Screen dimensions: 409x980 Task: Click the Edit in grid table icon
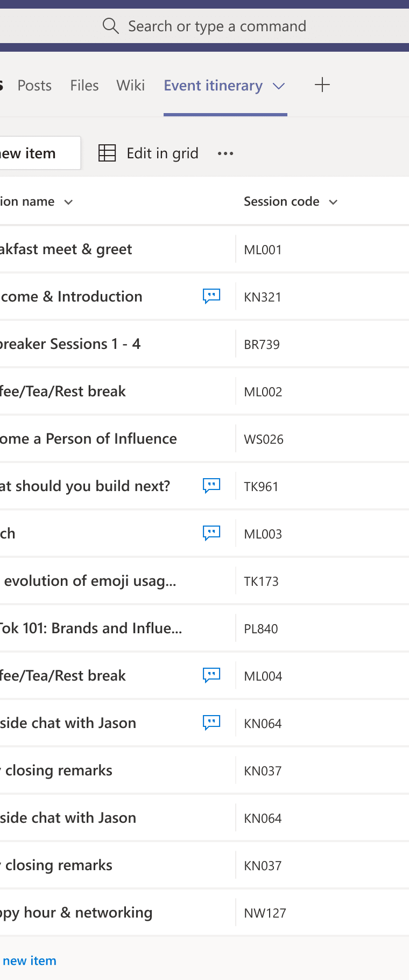click(x=107, y=153)
